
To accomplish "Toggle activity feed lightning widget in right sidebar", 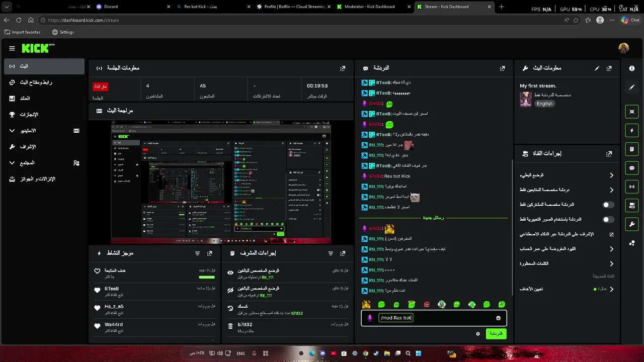I will point(632,131).
